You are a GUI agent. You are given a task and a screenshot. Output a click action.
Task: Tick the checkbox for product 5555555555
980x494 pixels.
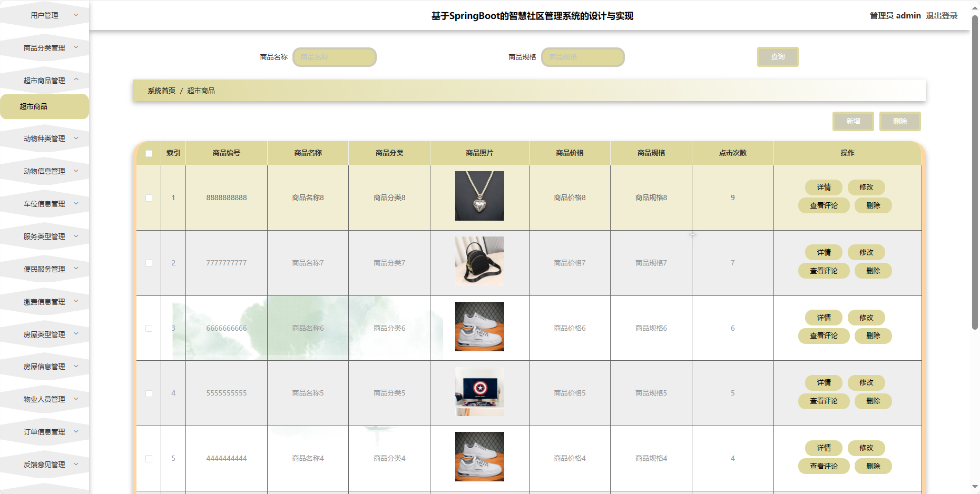149,393
